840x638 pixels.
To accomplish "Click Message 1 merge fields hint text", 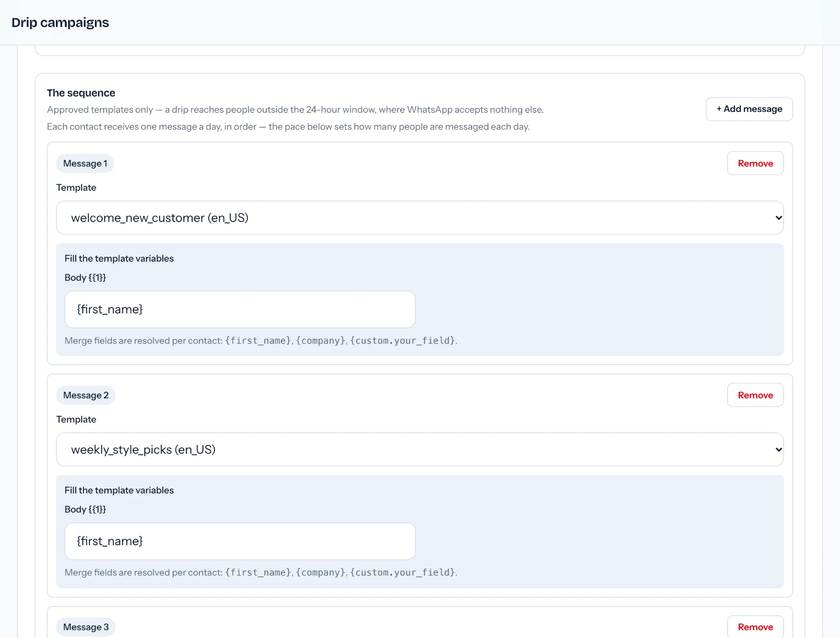I will coord(261,340).
